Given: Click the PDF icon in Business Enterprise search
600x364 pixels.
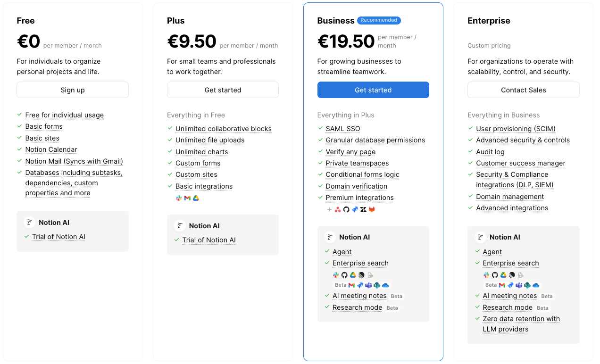Looking at the screenshot, I should pos(370,275).
